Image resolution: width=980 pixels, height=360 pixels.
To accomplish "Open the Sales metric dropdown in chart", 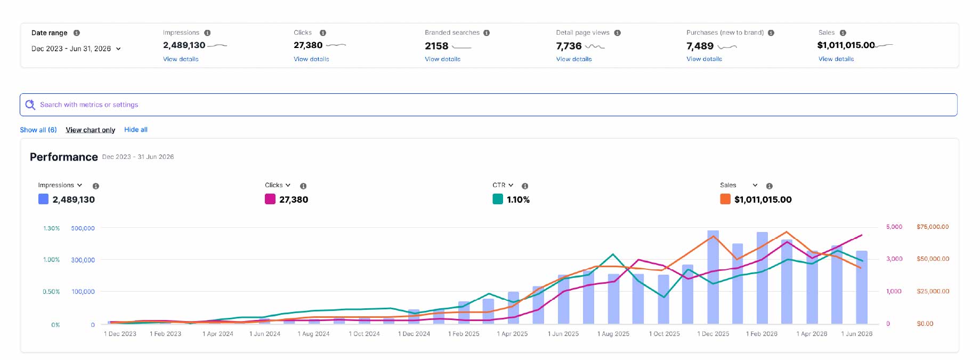I will 739,185.
